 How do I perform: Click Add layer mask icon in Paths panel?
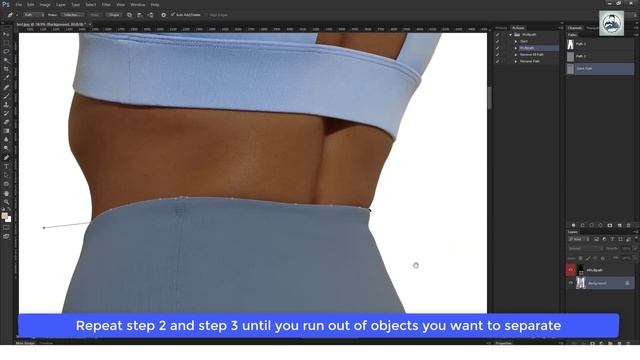[x=610, y=225]
